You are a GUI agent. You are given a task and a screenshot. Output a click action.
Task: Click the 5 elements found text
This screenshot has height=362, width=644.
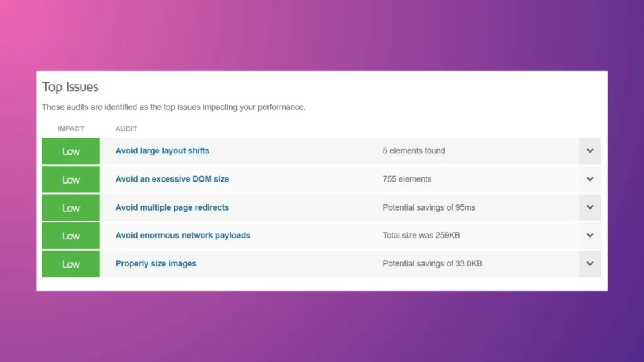pyautogui.click(x=413, y=151)
